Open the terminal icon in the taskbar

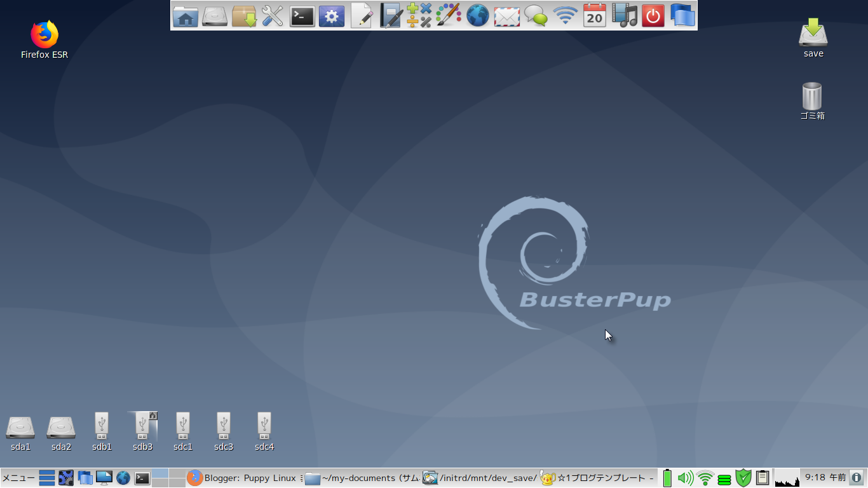point(142,478)
